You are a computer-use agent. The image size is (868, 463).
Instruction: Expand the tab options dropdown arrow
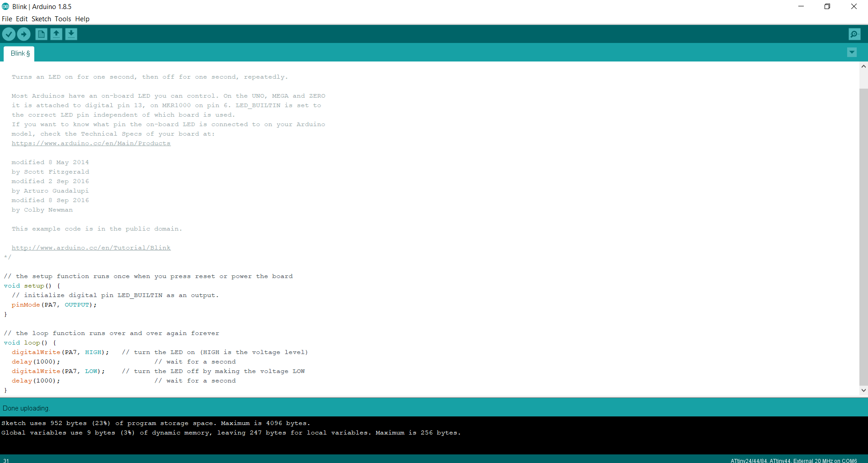(852, 52)
